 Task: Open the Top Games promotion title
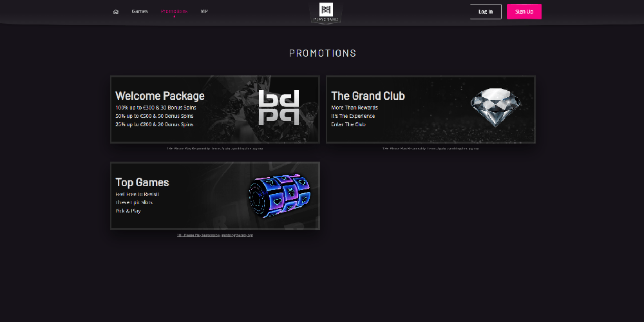tap(142, 182)
